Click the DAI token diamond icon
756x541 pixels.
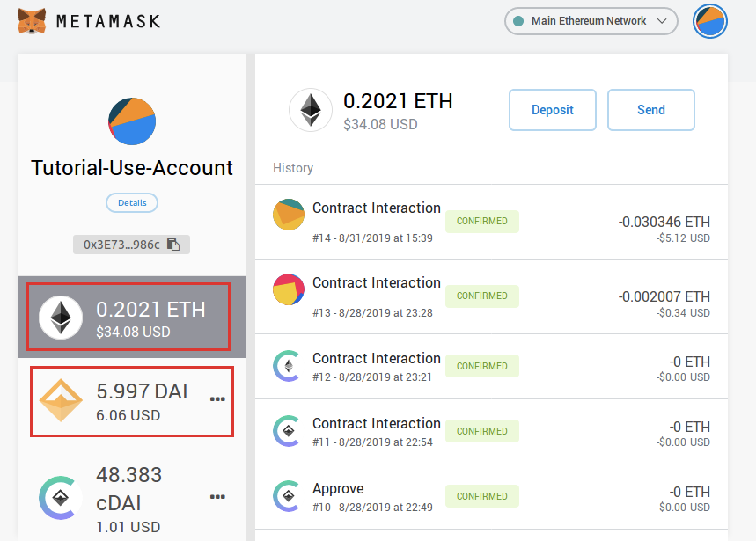pos(61,400)
